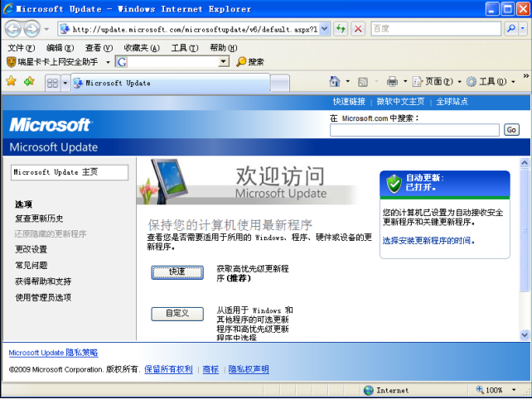The height and width of the screenshot is (399, 532).
Task: Click the 百度 search box
Action: (x=436, y=29)
